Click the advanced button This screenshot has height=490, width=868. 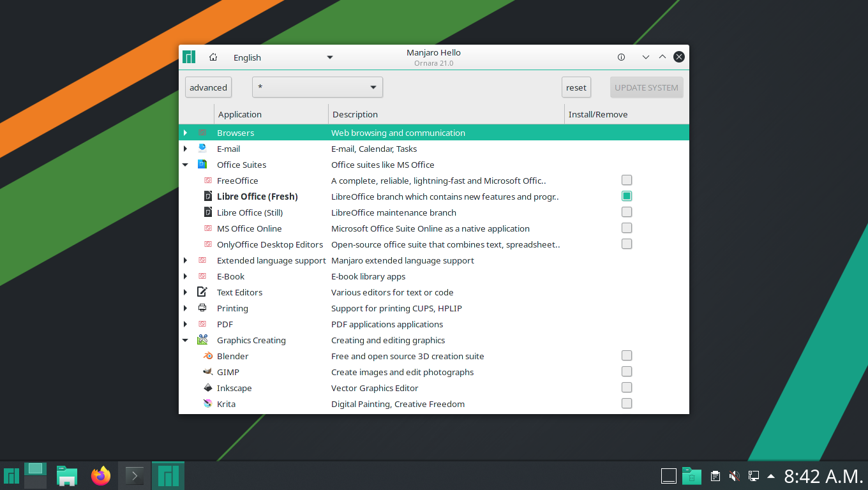[x=208, y=87]
